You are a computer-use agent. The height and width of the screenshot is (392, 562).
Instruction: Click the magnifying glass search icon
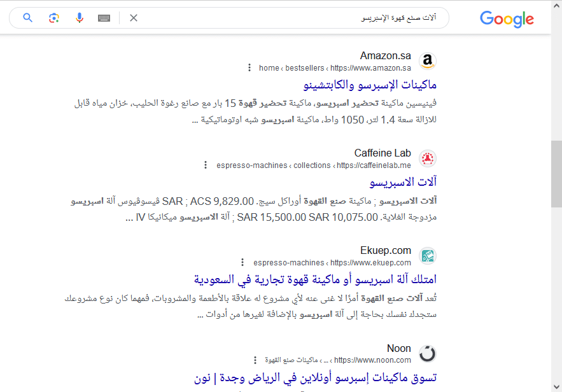pyautogui.click(x=27, y=18)
